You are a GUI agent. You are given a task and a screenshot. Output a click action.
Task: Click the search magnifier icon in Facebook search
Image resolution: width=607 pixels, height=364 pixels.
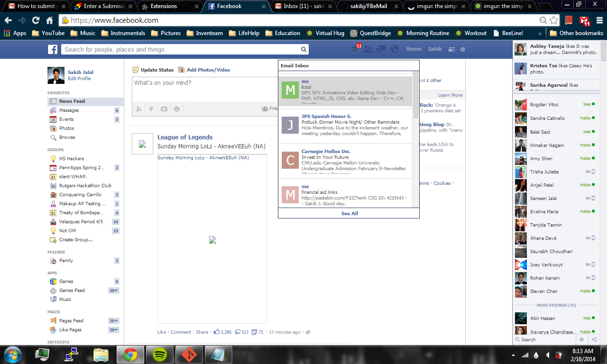point(303,49)
